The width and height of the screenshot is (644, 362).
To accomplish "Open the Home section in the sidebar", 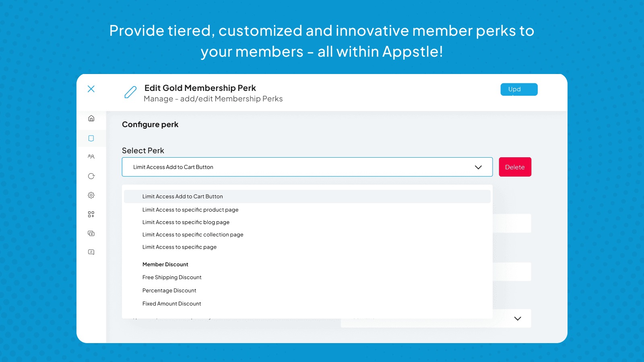I will [x=91, y=119].
